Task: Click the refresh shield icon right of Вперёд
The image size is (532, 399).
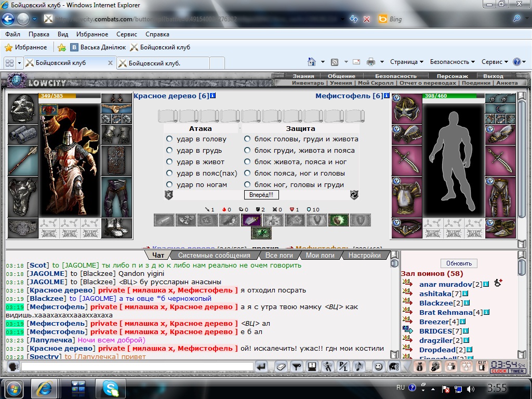Action: tap(354, 195)
